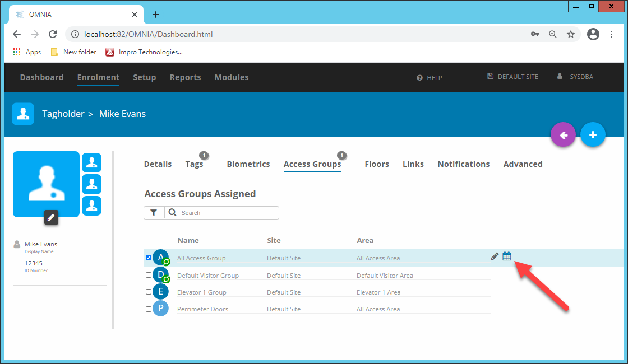The height and width of the screenshot is (364, 628).
Task: Click the DEFAULT SITE selector
Action: pyautogui.click(x=512, y=77)
